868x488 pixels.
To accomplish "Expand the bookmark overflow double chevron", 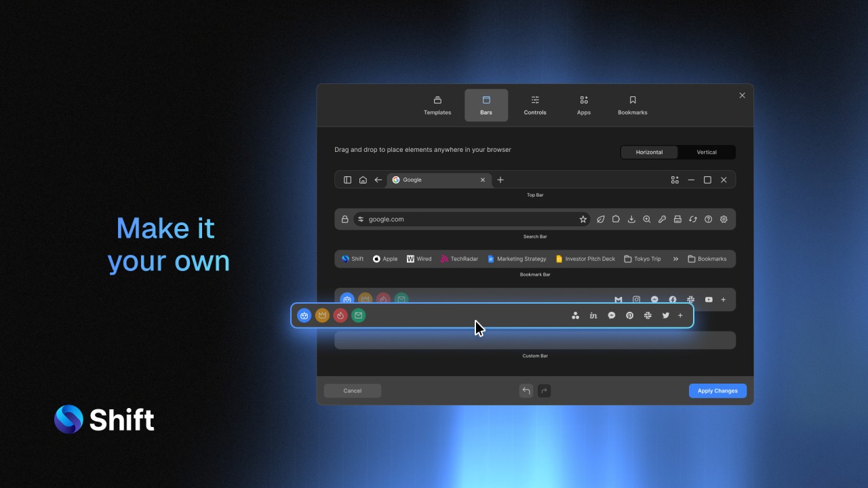I will pyautogui.click(x=675, y=259).
